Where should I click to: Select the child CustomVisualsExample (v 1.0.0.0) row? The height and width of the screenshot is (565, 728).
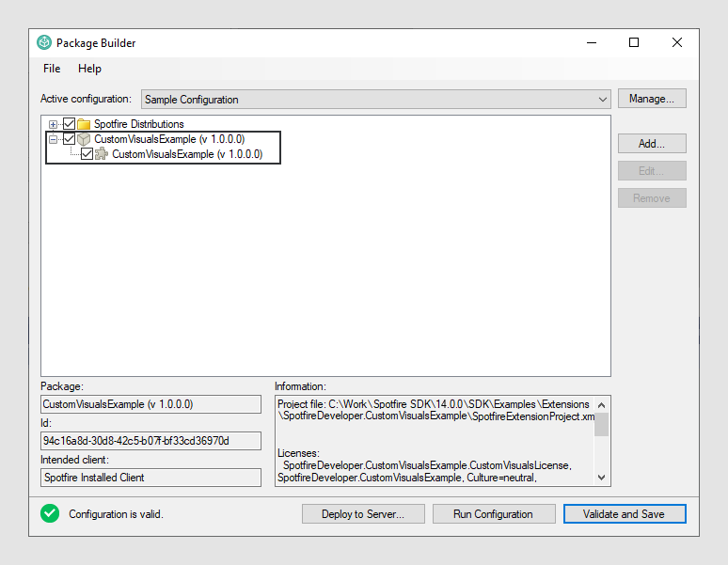click(x=187, y=154)
